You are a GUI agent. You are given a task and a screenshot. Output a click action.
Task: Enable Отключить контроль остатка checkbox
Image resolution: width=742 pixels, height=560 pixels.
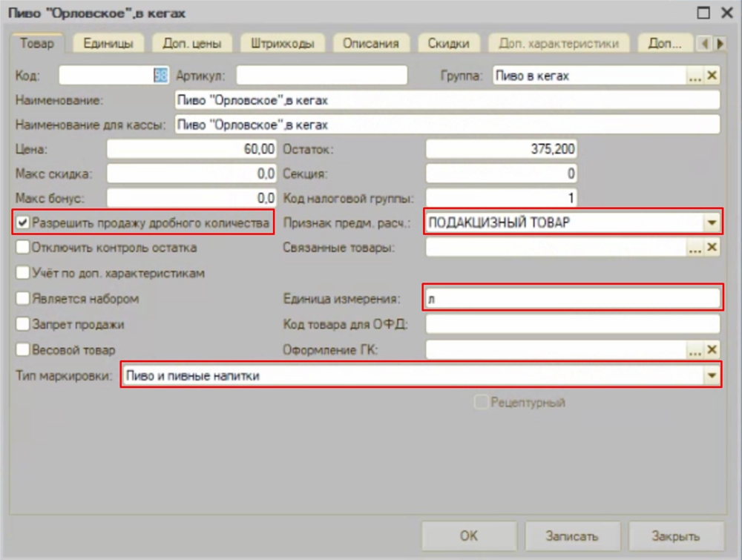tap(23, 248)
